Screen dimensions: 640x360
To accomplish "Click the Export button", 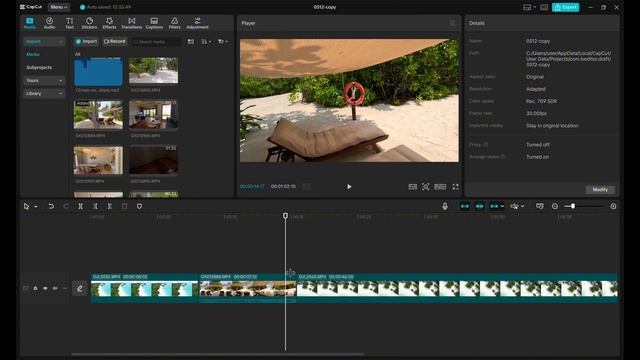I will (565, 7).
